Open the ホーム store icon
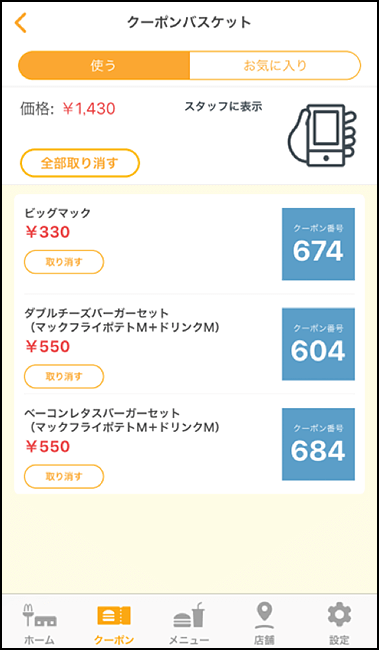 coord(39,615)
